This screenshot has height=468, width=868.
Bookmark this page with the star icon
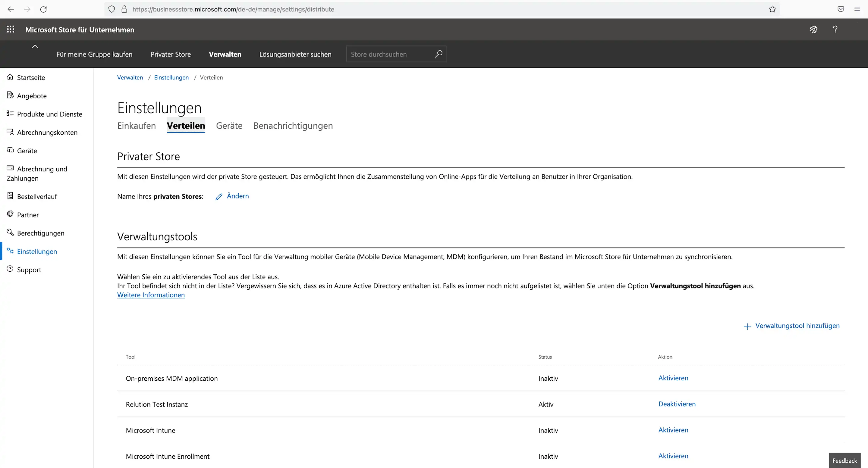coord(773,9)
